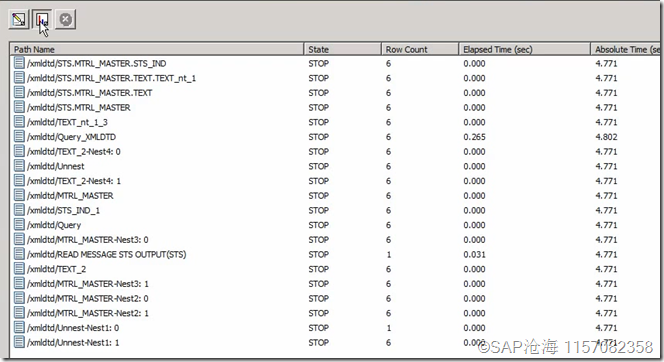Image resolution: width=664 pixels, height=362 pixels.
Task: Click icon of TEXT_nt_1_3 row
Action: [x=19, y=122]
